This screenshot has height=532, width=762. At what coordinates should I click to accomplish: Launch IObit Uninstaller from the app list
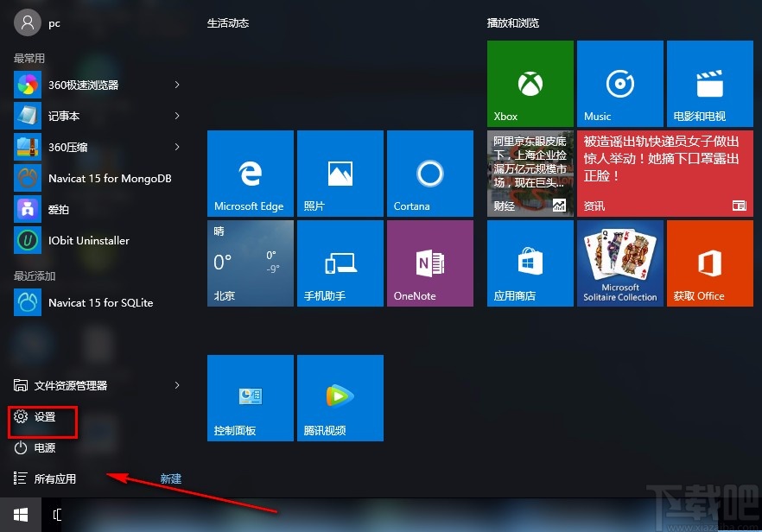(x=67, y=240)
